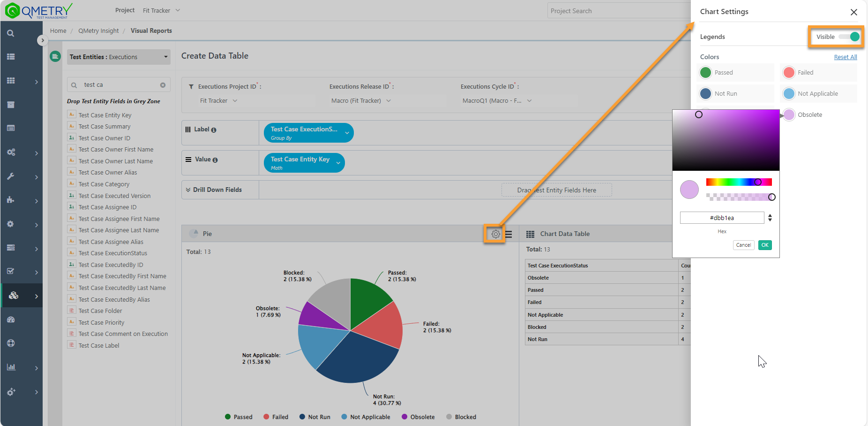
Task: Open chart settings gear icon
Action: pyautogui.click(x=495, y=234)
